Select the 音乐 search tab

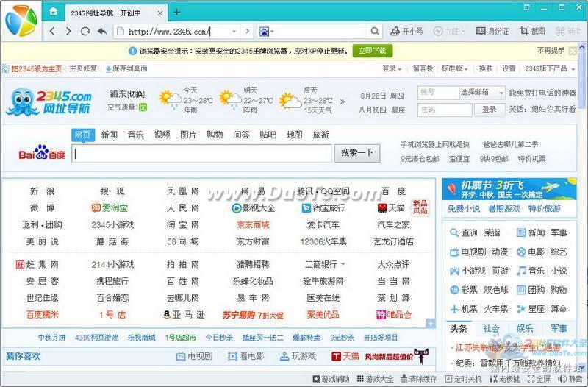coord(136,135)
